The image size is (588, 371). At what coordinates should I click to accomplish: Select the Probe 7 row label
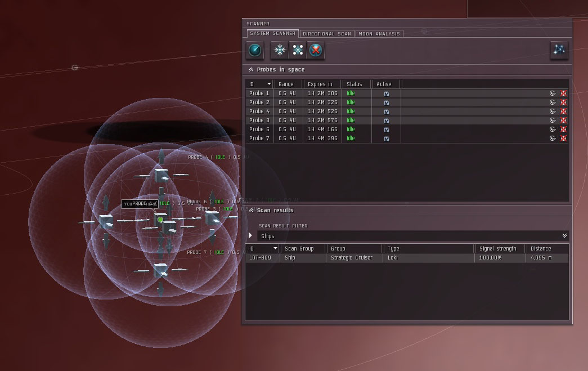pyautogui.click(x=259, y=138)
